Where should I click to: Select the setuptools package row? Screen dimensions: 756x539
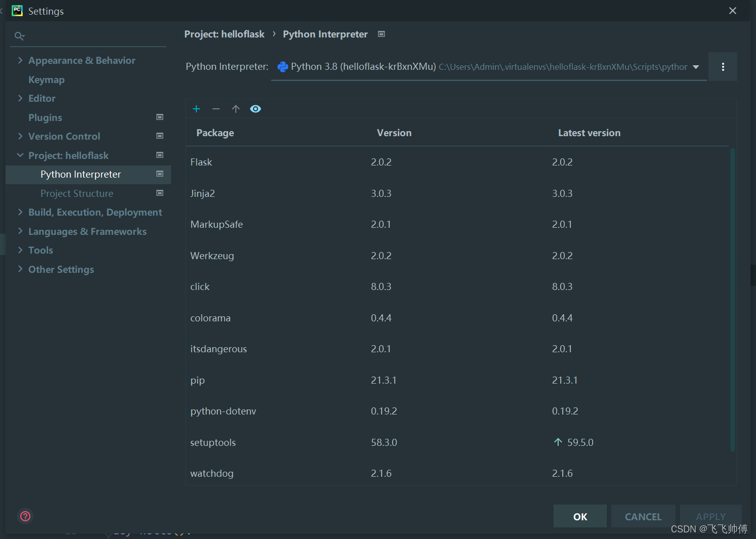[458, 442]
